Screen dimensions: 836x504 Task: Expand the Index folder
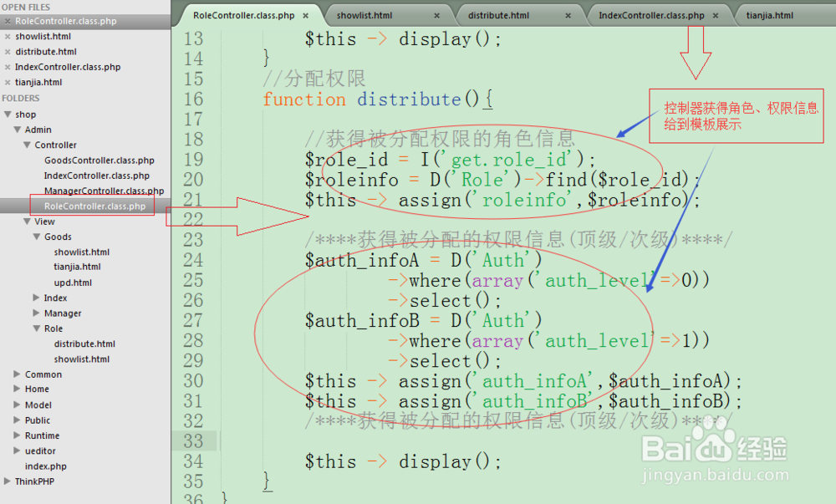[x=36, y=298]
